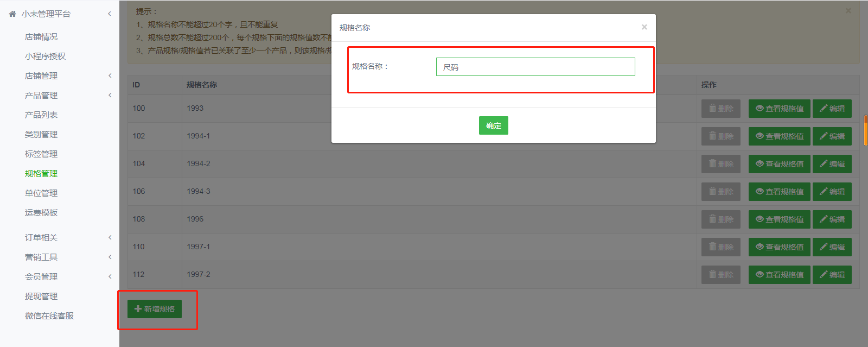Click the trash icon in row 100
Screen dimensions: 868x347
coord(712,109)
